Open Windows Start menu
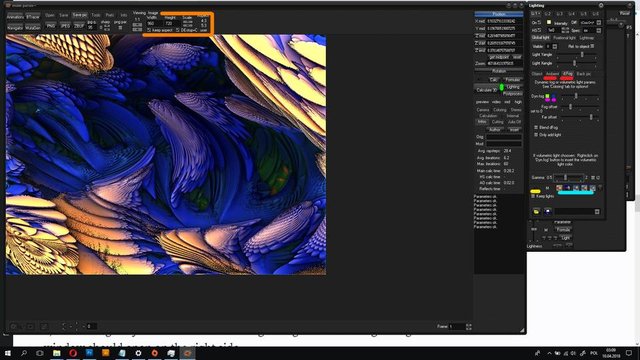This screenshot has height=360, width=640. tap(7, 353)
